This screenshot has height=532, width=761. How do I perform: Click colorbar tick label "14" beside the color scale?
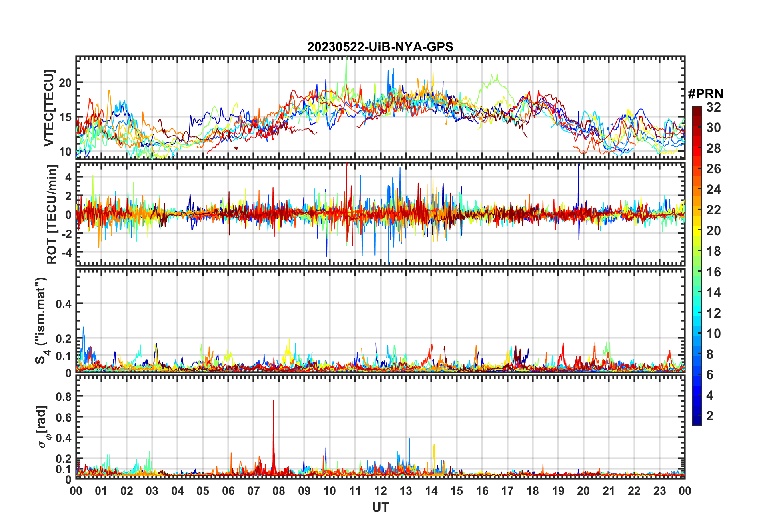(713, 292)
